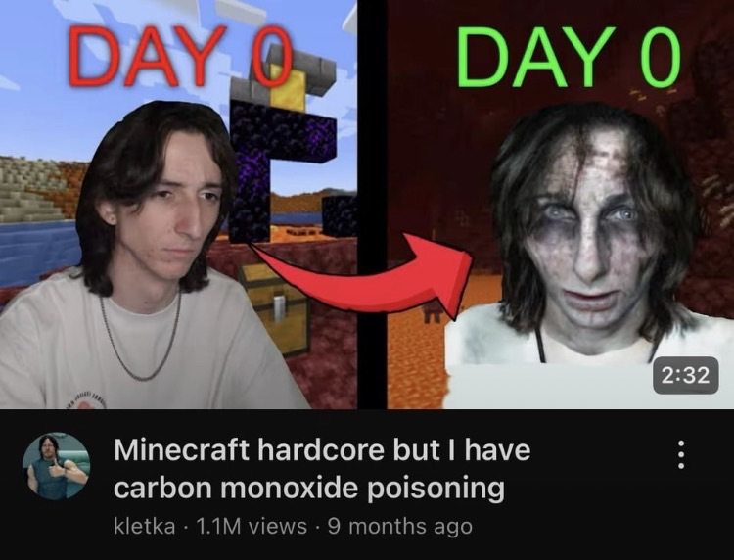Click the kletka channel name
The image size is (734, 560).
click(144, 527)
